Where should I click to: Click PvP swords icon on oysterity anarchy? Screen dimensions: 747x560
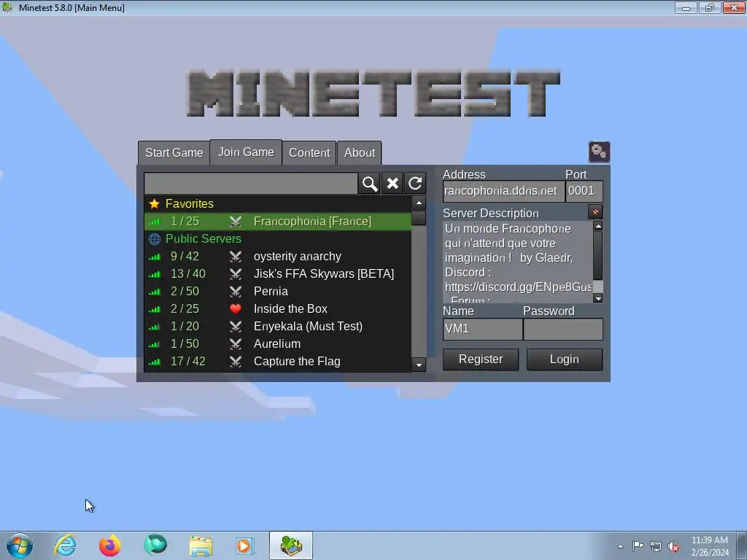click(236, 256)
